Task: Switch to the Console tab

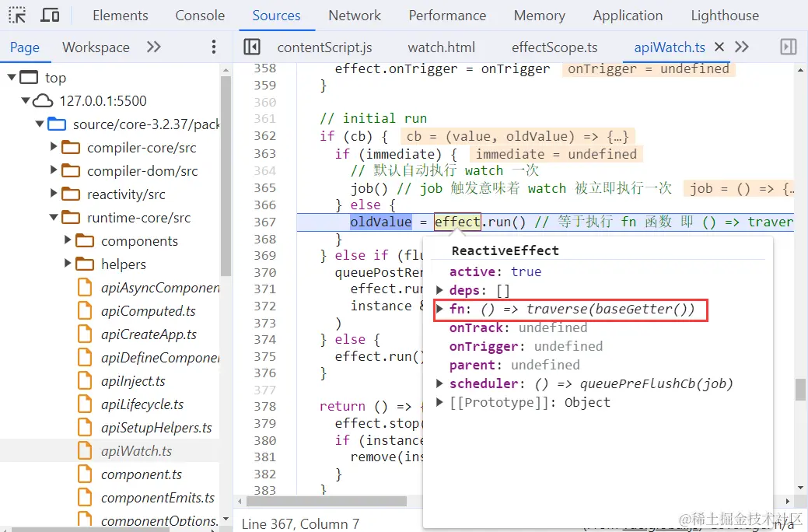Action: 200,16
